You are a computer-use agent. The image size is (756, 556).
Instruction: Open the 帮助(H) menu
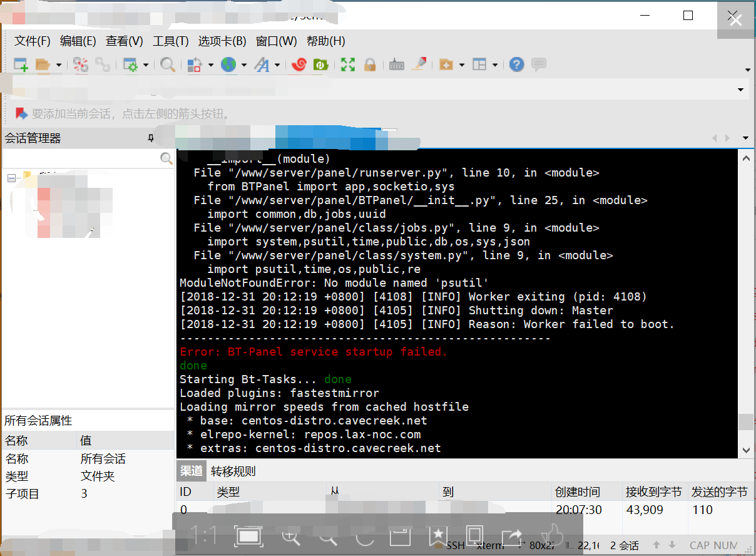(x=326, y=41)
